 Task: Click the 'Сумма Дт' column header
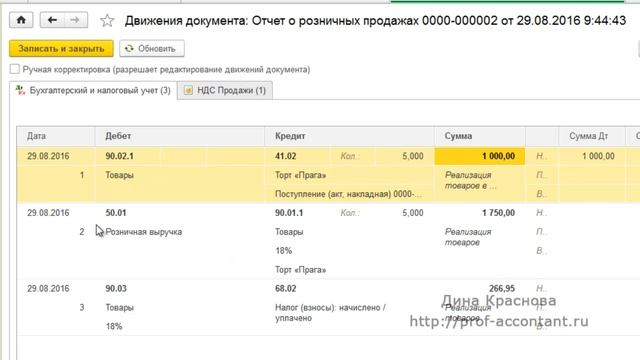pos(592,136)
